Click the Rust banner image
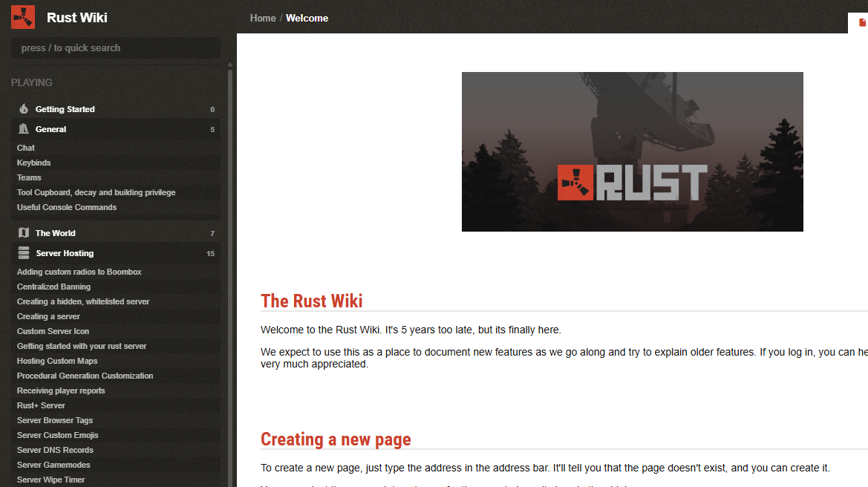The height and width of the screenshot is (487, 868). click(x=632, y=151)
